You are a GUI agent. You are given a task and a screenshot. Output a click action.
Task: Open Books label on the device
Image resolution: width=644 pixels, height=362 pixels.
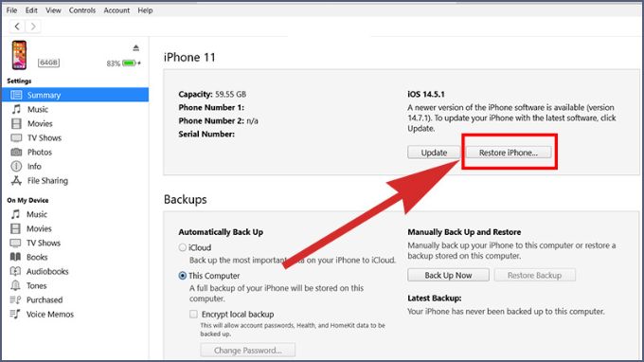(37, 257)
